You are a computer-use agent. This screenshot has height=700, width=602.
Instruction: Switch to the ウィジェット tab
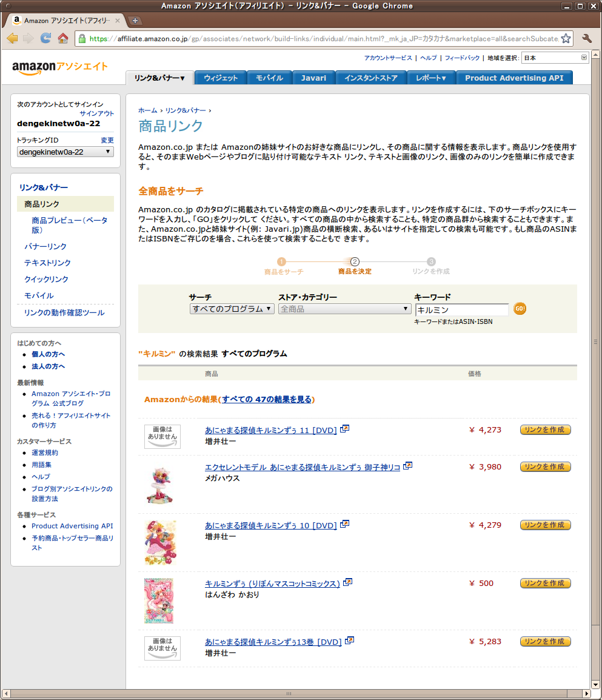[x=221, y=78]
